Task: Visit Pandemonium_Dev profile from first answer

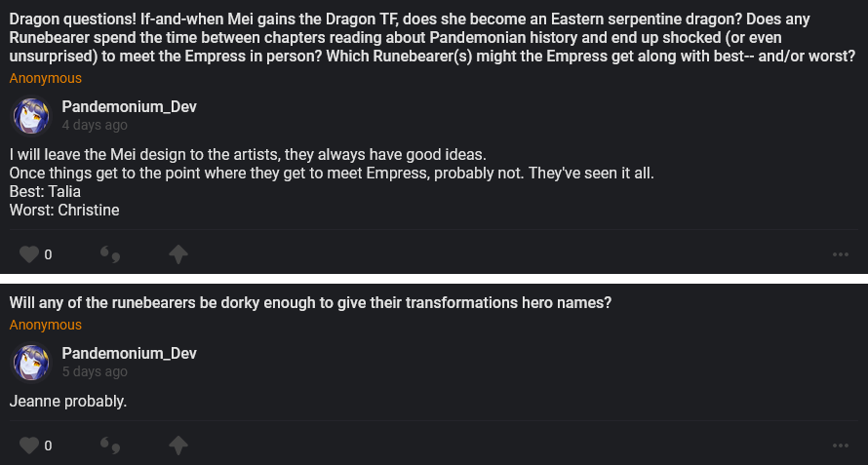Action: (129, 107)
